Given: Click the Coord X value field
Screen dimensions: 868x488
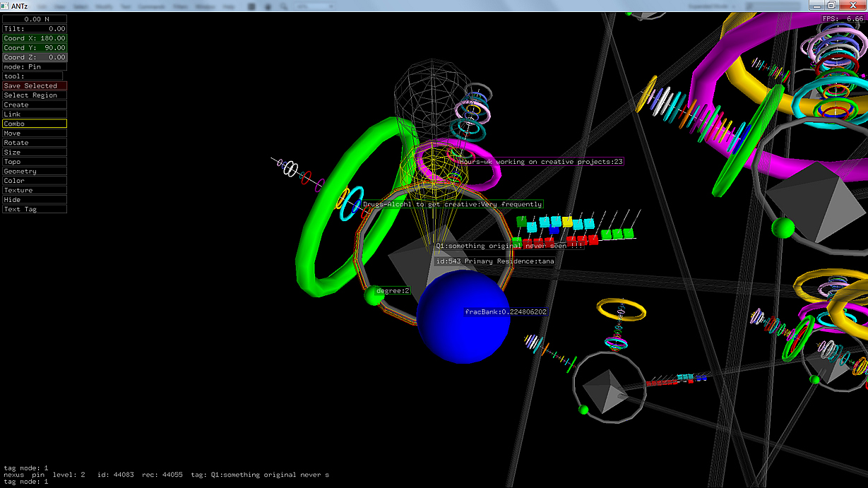Looking at the screenshot, I should [35, 38].
